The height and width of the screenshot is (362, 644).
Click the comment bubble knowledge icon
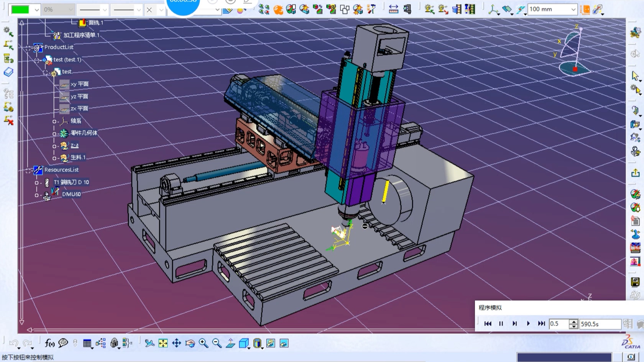point(63,343)
